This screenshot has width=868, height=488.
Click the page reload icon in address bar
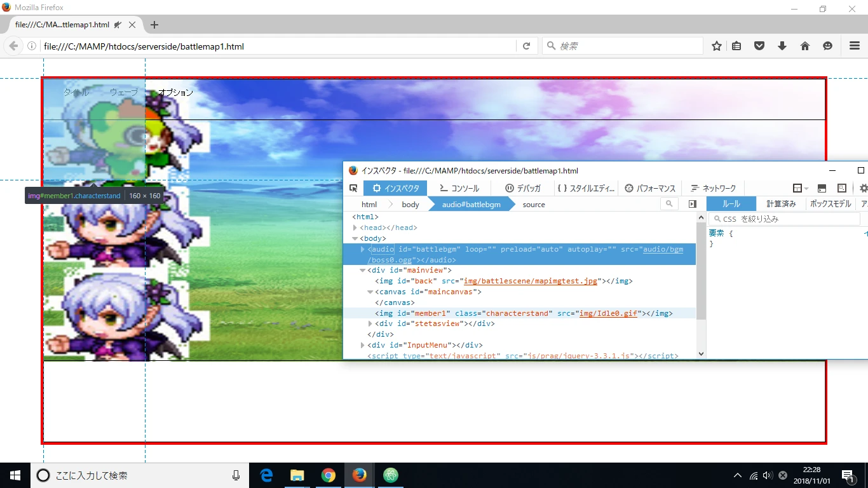pos(527,46)
